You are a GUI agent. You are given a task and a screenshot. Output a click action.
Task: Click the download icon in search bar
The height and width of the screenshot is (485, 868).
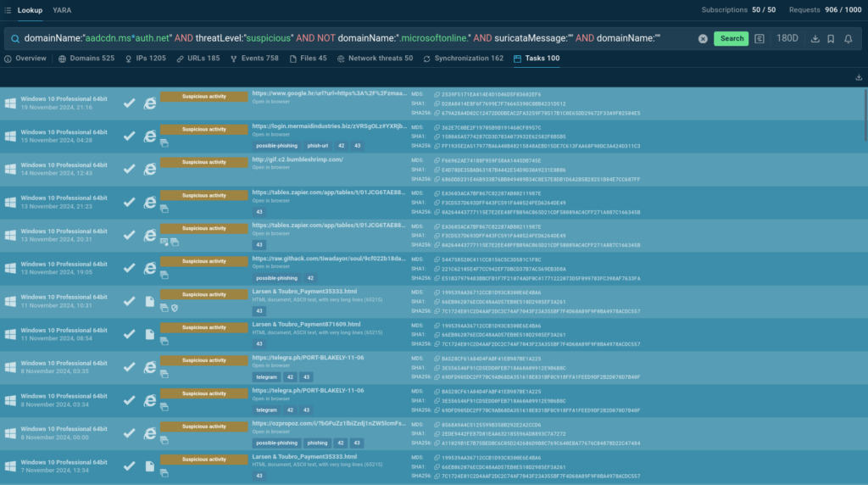[815, 39]
